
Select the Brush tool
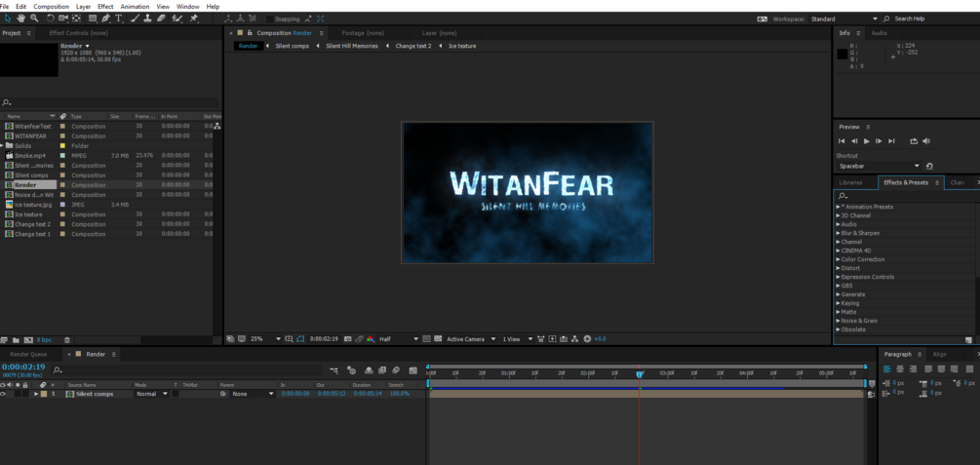135,19
